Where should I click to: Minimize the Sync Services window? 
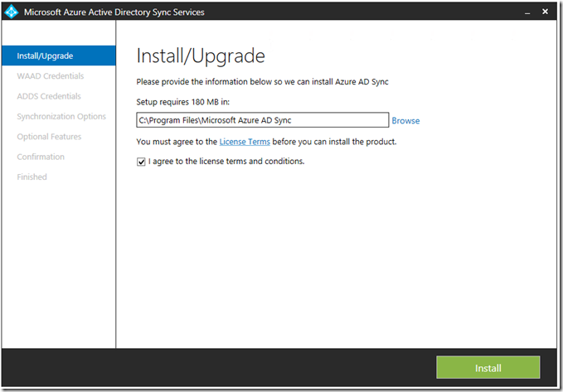(x=527, y=12)
